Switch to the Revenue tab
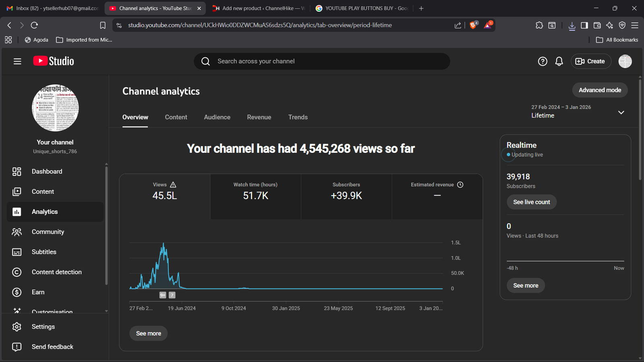This screenshot has width=644, height=362. click(x=259, y=117)
